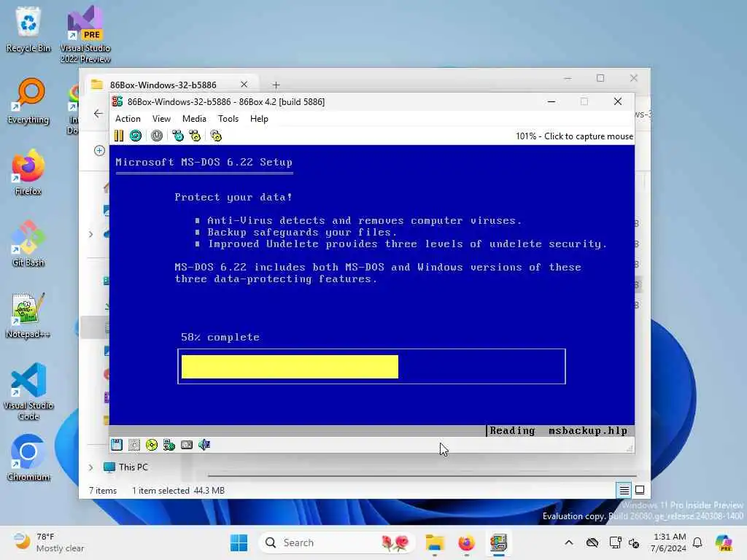Screen dimensions: 747x560
Task: Close the 86Box-Windows-32-b5886 Explorer tab
Action: pyautogui.click(x=244, y=85)
